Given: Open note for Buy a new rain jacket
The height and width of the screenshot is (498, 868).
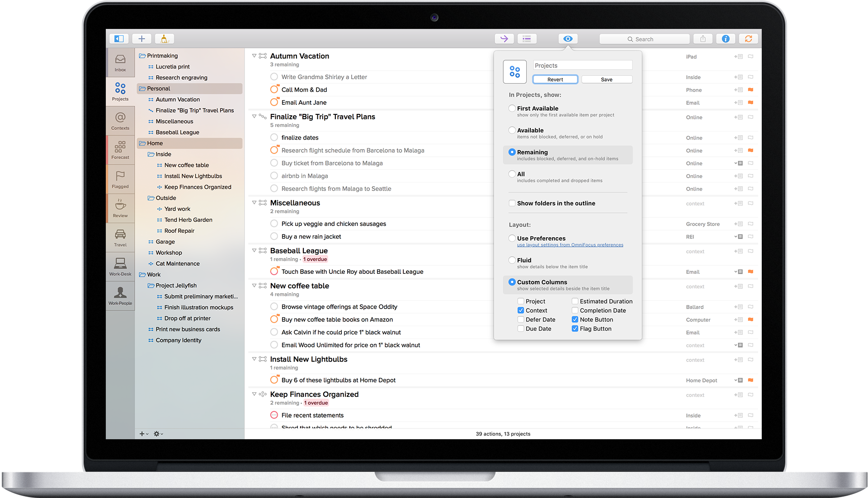Looking at the screenshot, I should point(739,236).
